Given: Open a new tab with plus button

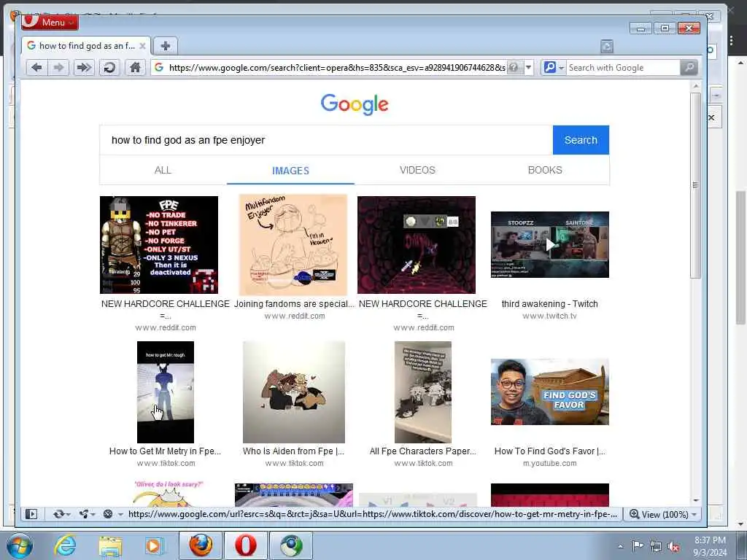Looking at the screenshot, I should [x=166, y=46].
